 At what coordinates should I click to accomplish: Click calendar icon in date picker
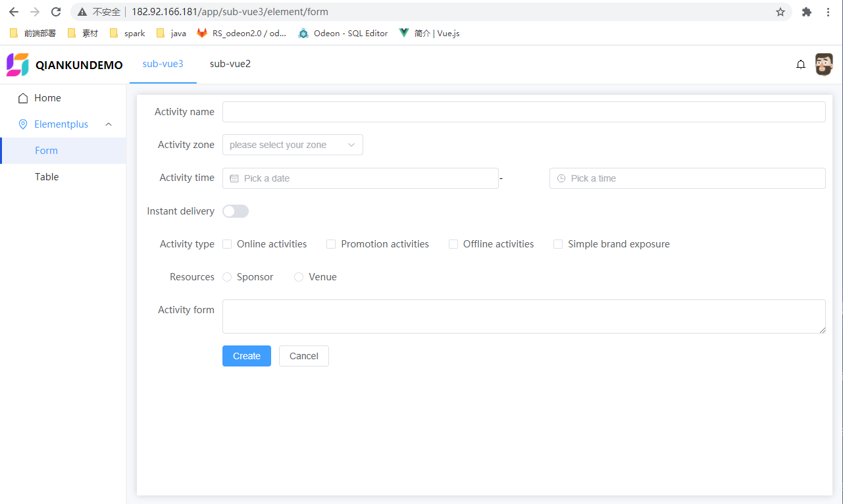[x=234, y=178]
